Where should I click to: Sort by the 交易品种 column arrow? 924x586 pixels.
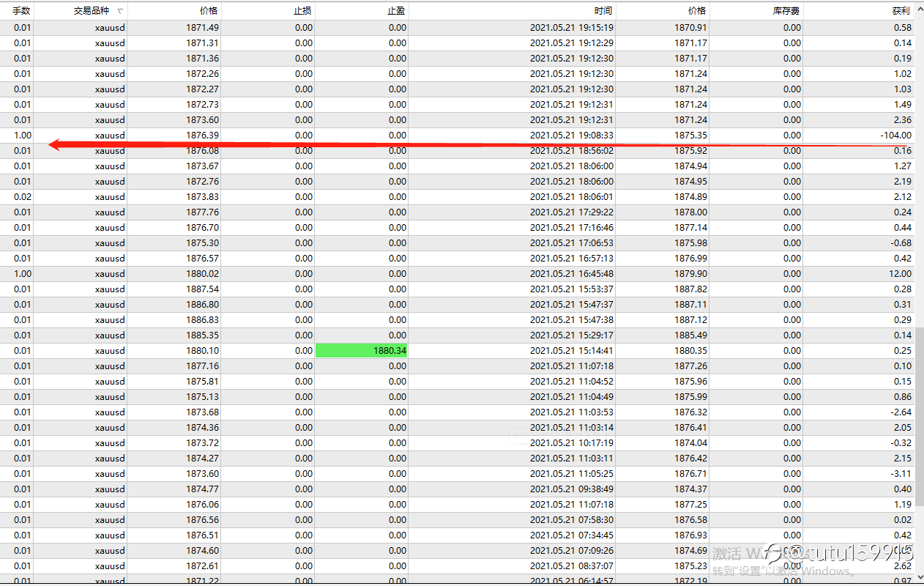click(119, 11)
